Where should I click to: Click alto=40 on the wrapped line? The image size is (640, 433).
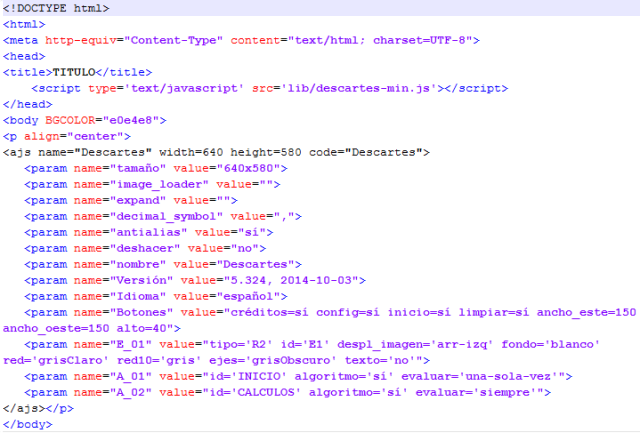[145, 329]
